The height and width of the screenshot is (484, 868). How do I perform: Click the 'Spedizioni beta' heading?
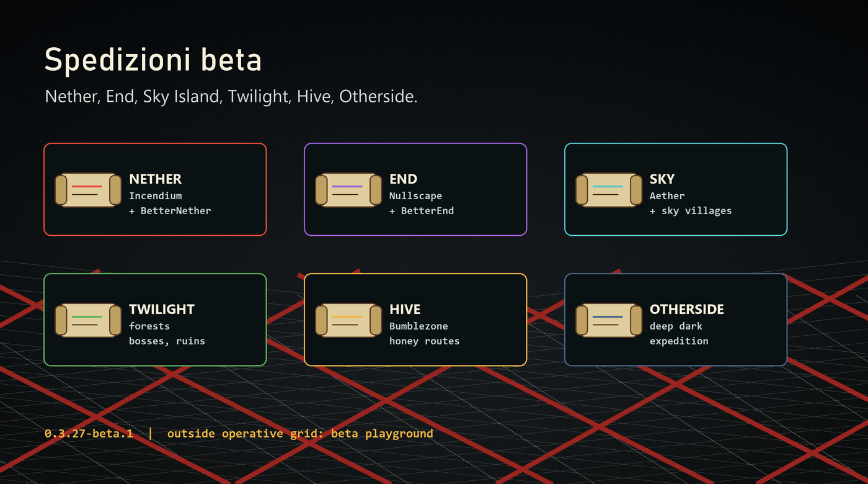coord(153,61)
